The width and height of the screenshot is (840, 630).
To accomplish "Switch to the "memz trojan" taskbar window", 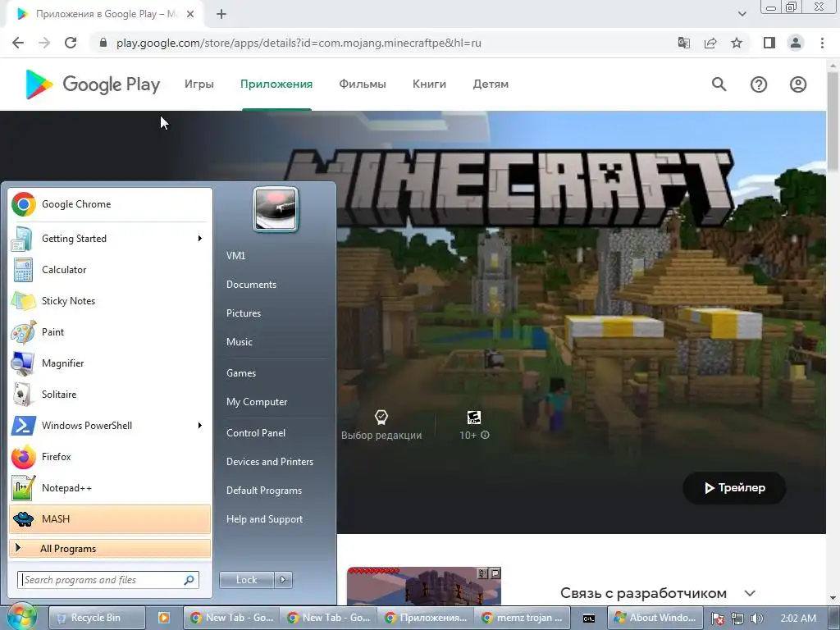I will [523, 618].
